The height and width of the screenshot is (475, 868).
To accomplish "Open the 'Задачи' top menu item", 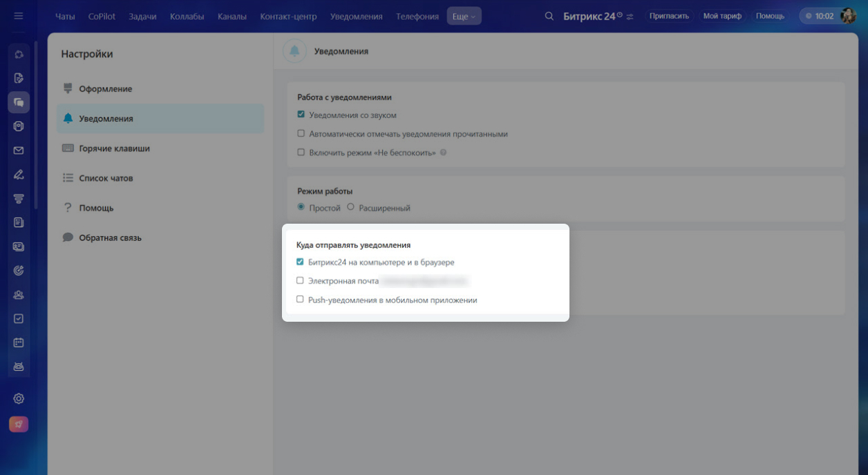I will 142,16.
